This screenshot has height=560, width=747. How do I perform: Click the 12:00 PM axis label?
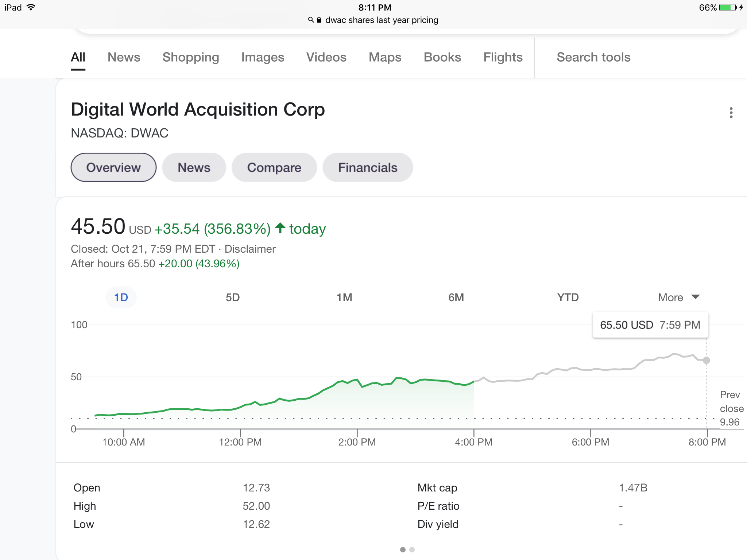[x=240, y=442]
